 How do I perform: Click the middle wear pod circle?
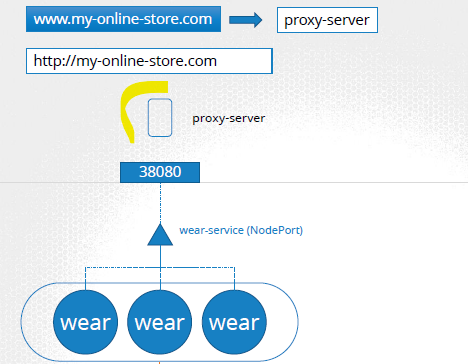160,322
